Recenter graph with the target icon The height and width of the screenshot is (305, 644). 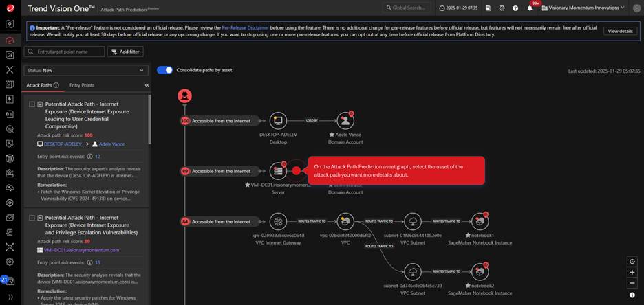(x=632, y=261)
